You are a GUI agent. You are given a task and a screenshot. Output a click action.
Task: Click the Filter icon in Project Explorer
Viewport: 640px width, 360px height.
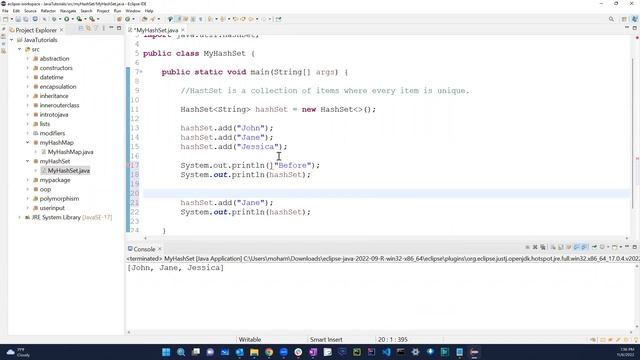point(96,29)
